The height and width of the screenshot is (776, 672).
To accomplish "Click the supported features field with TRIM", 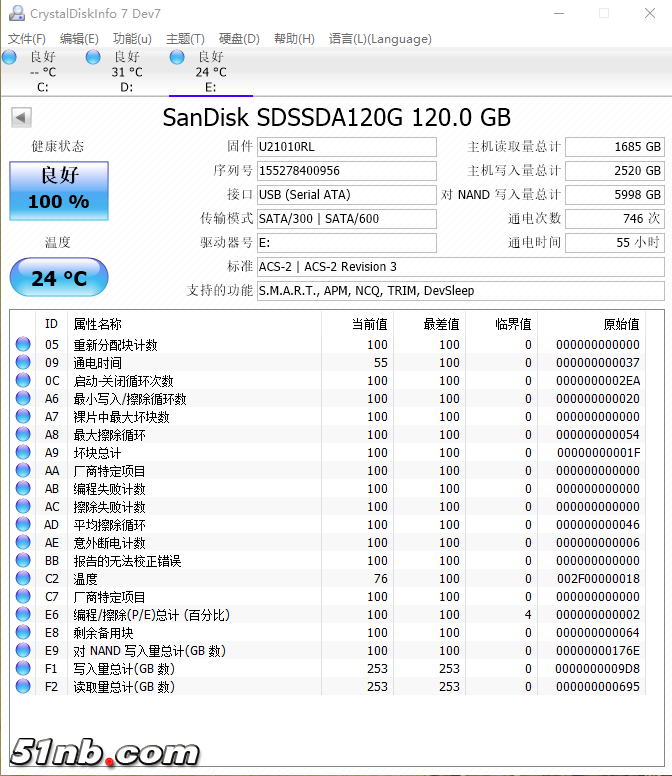I will pos(461,291).
